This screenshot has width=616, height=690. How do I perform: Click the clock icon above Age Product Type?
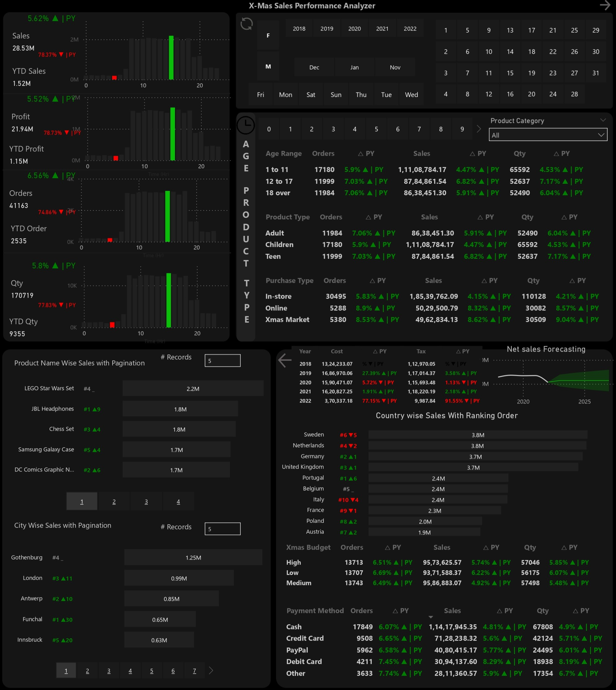(245, 125)
